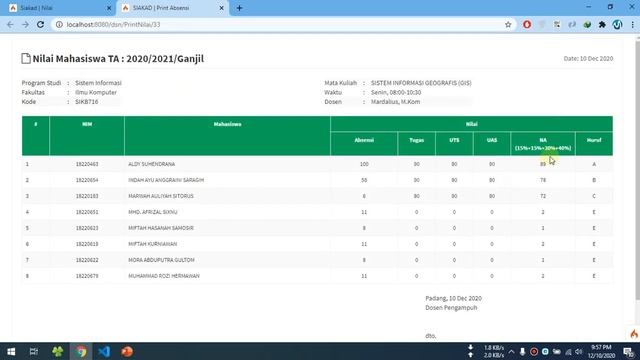
Task: Click grade letter 'B' in second row
Action: tap(594, 180)
